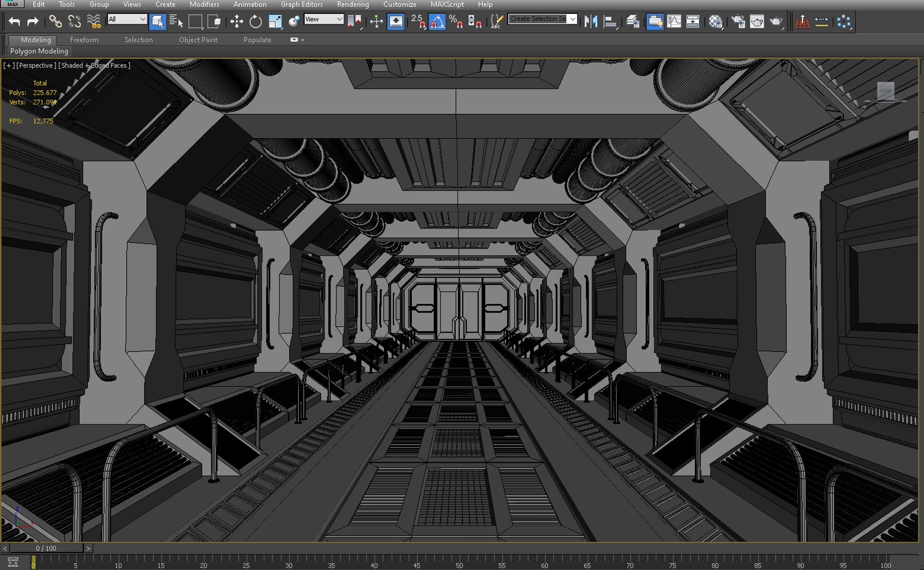The width and height of the screenshot is (924, 570).
Task: Open the Select by Name list tool
Action: 176,22
